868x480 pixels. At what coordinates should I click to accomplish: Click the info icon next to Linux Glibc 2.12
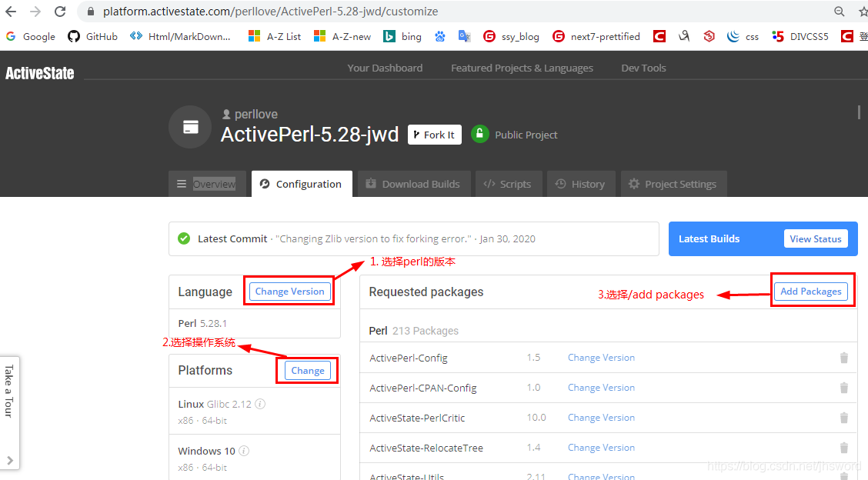click(x=260, y=404)
